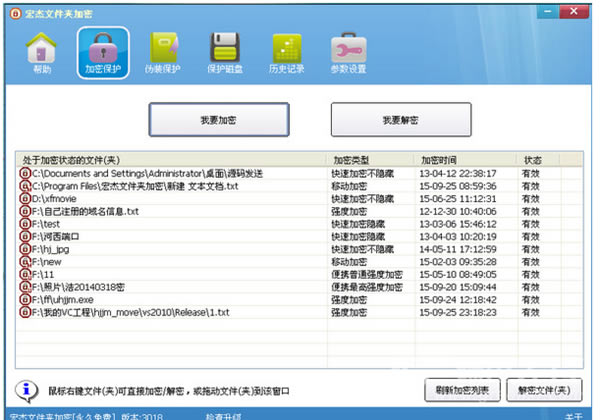Sort by 处于加密状态的文件(夹) column header
The width and height of the screenshot is (600, 420).
(171, 160)
